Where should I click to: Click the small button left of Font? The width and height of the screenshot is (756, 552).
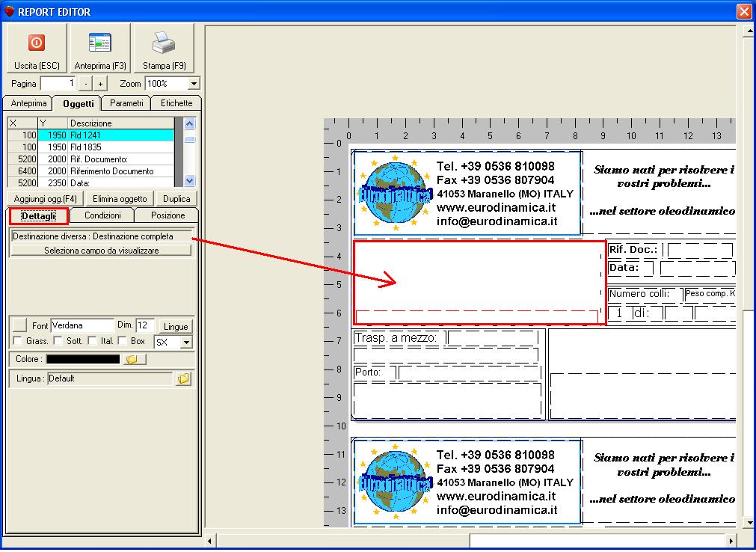click(x=19, y=325)
